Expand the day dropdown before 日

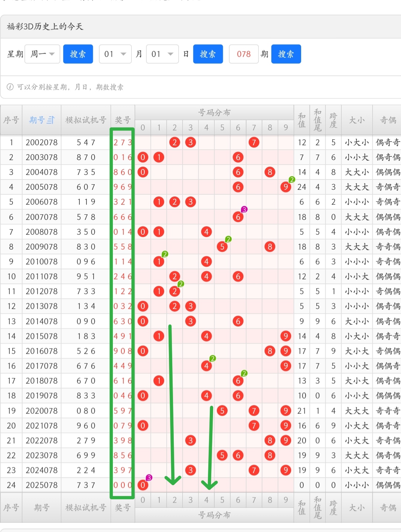click(162, 54)
